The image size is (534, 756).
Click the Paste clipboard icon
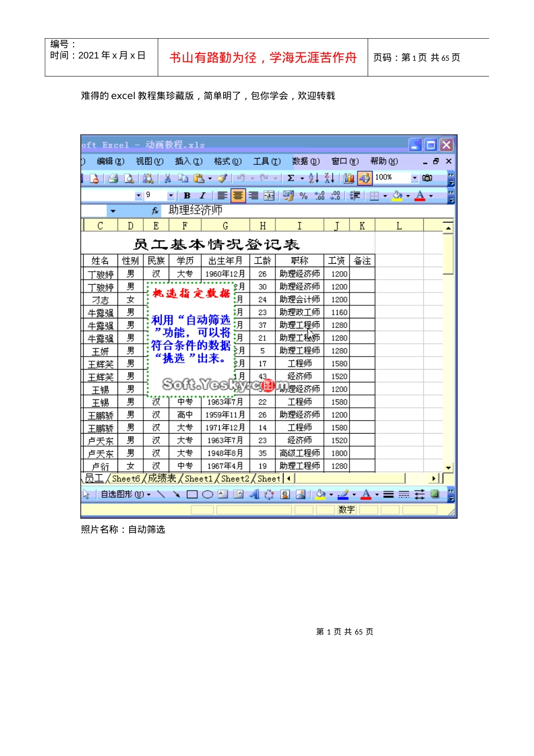[x=198, y=178]
